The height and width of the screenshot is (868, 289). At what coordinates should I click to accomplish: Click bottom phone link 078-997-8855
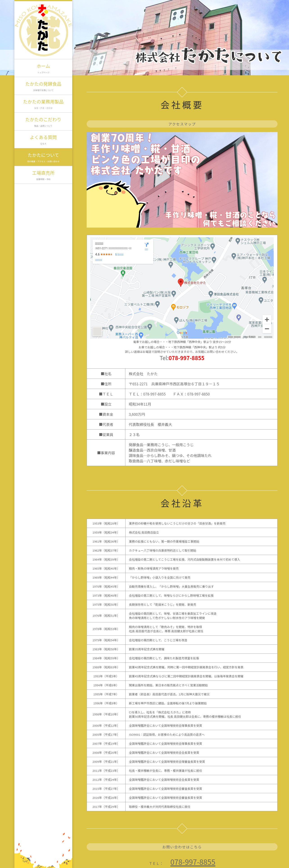click(x=193, y=862)
